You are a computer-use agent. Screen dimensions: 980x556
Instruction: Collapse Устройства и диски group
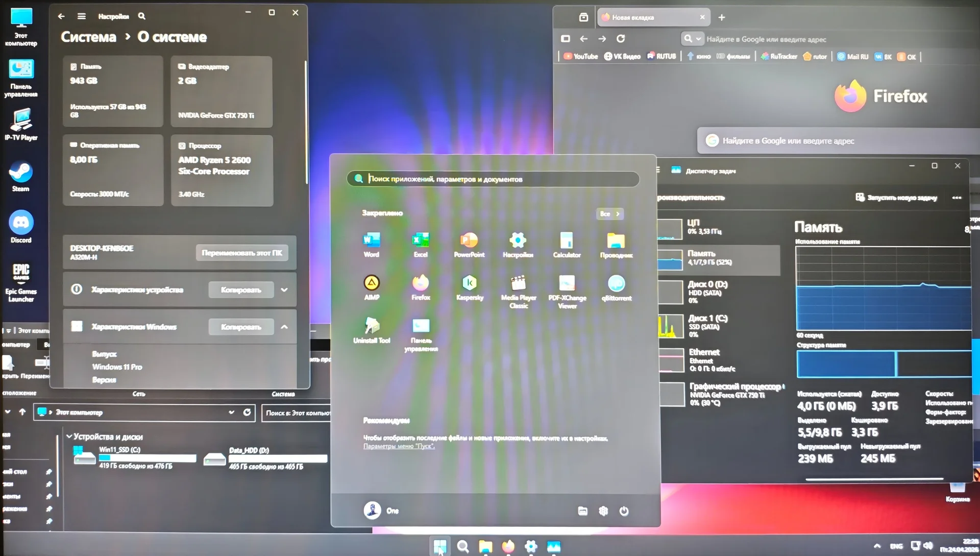(x=69, y=437)
